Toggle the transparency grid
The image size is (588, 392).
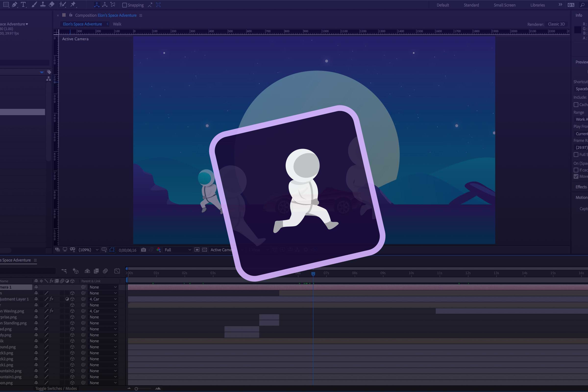click(205, 250)
